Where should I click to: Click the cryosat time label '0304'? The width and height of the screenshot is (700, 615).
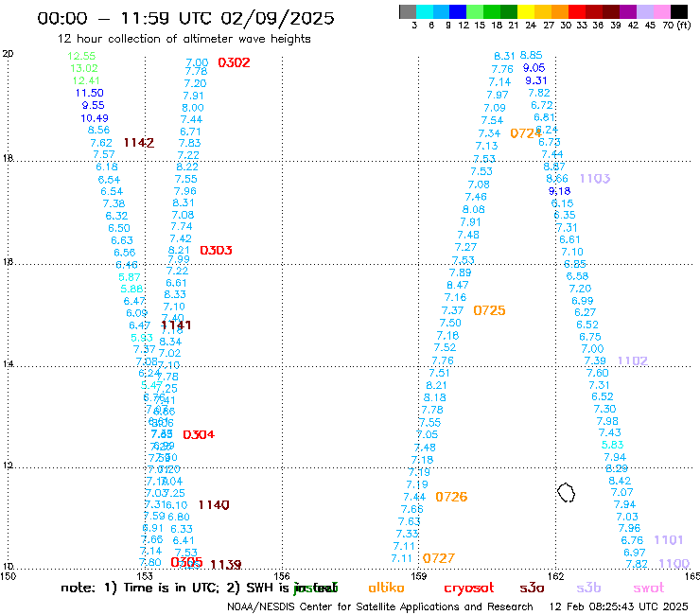click(x=199, y=434)
